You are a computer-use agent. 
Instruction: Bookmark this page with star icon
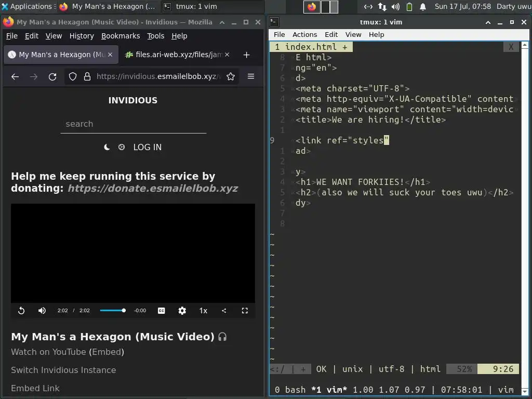click(x=231, y=77)
